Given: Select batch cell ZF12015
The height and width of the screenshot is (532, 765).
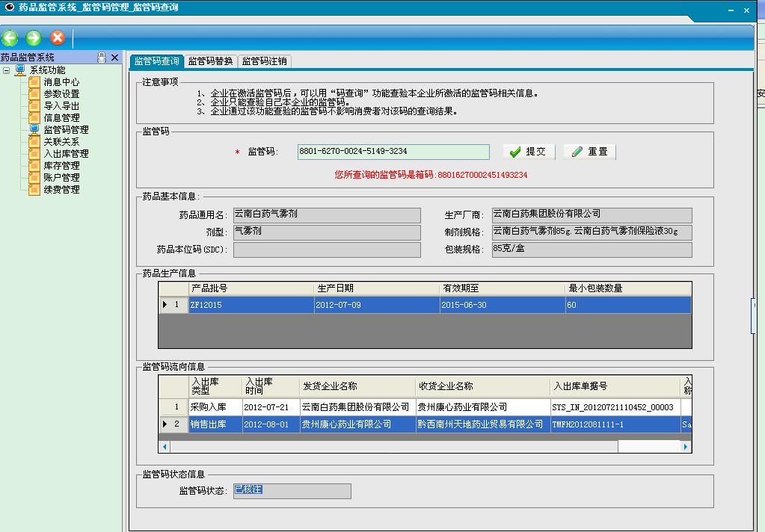Looking at the screenshot, I should 251,305.
